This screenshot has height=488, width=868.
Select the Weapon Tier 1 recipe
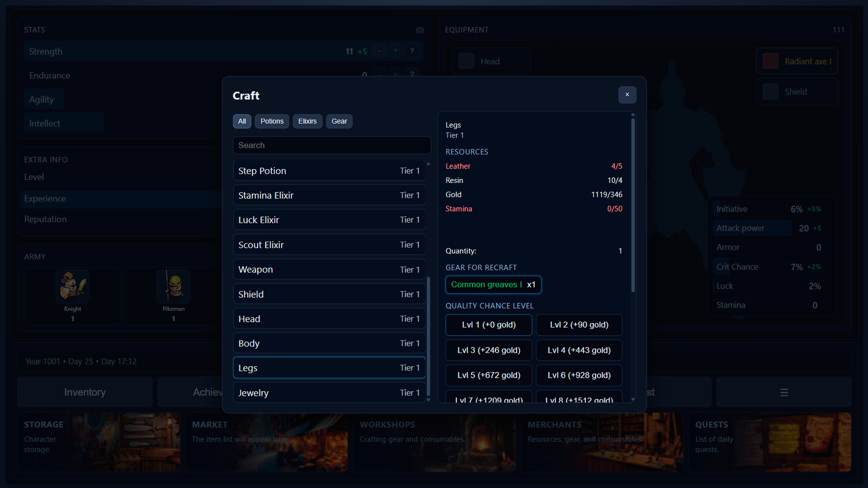click(x=329, y=269)
